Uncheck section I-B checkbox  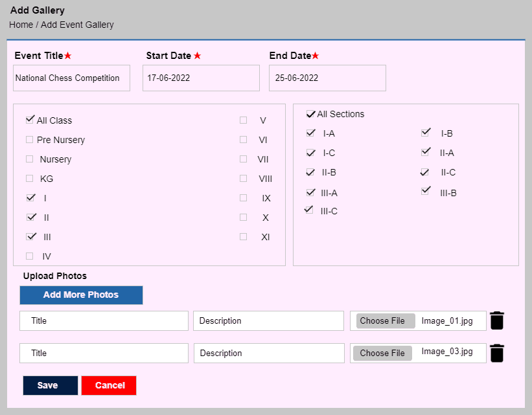click(x=426, y=132)
